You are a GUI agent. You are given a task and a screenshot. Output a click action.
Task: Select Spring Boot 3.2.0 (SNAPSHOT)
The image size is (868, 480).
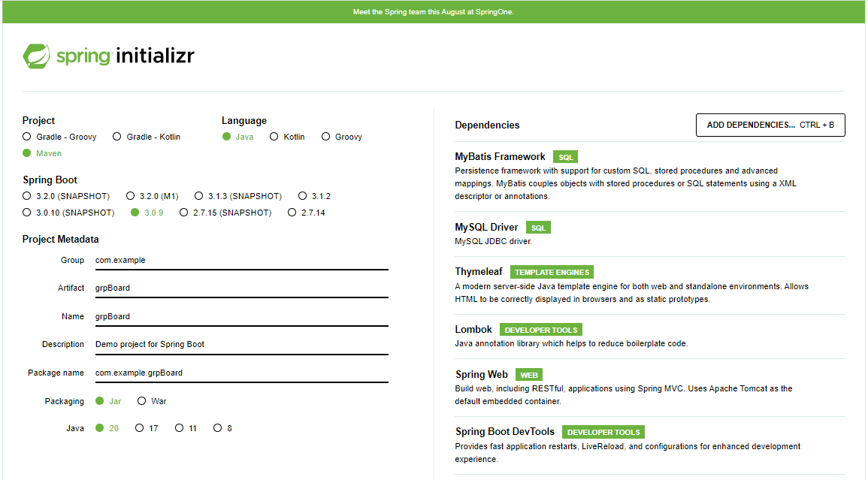(66, 196)
